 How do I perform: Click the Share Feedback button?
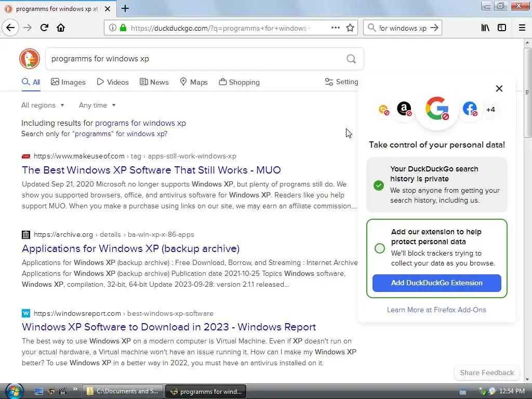(x=487, y=373)
